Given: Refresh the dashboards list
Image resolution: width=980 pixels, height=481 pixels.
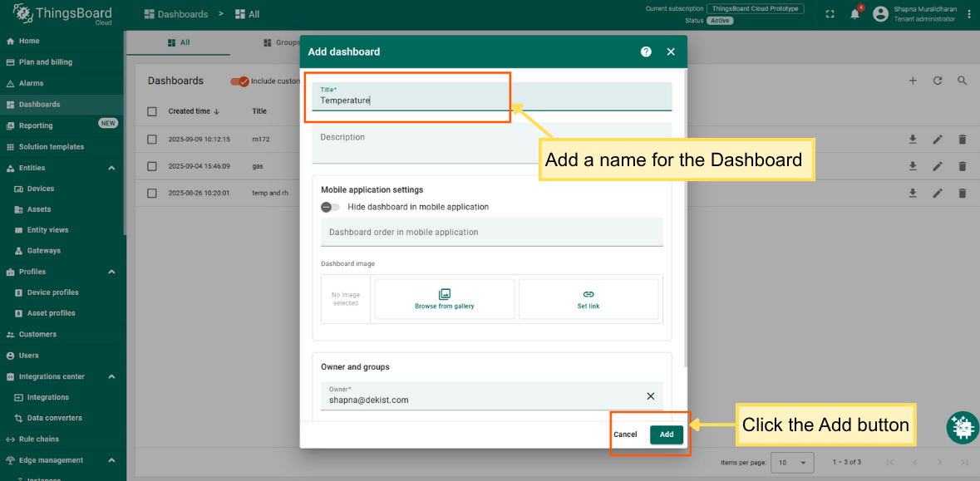Looking at the screenshot, I should (938, 81).
